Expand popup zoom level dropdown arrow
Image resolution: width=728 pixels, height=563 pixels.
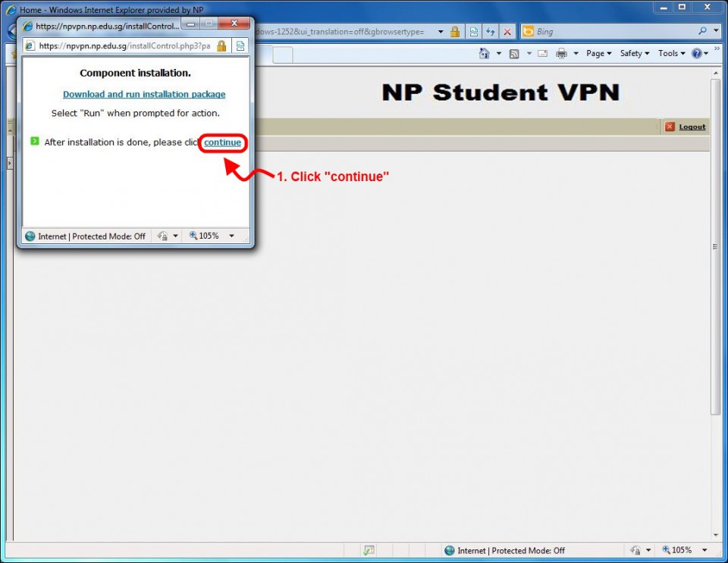tap(231, 236)
